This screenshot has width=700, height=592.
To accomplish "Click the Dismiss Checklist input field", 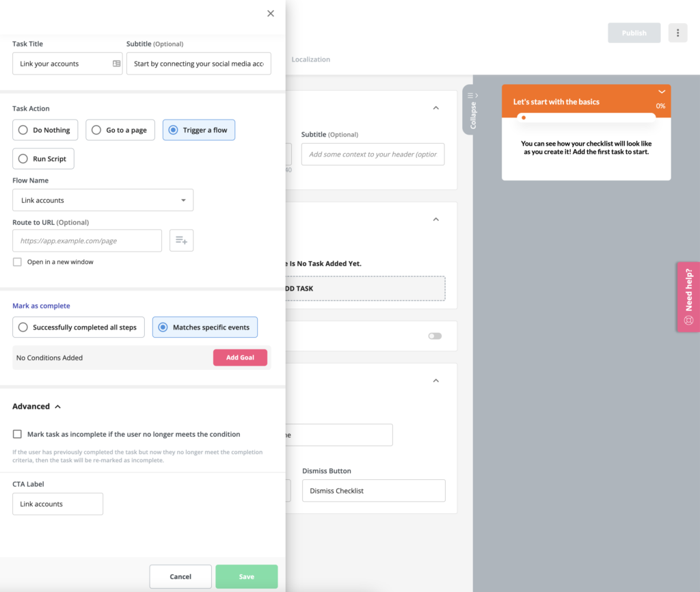I will (x=374, y=491).
